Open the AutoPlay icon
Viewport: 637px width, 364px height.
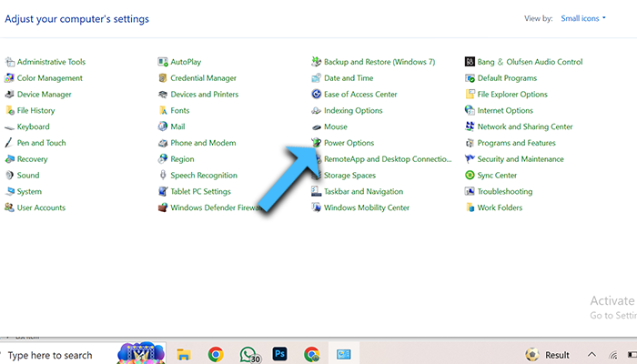pos(163,62)
